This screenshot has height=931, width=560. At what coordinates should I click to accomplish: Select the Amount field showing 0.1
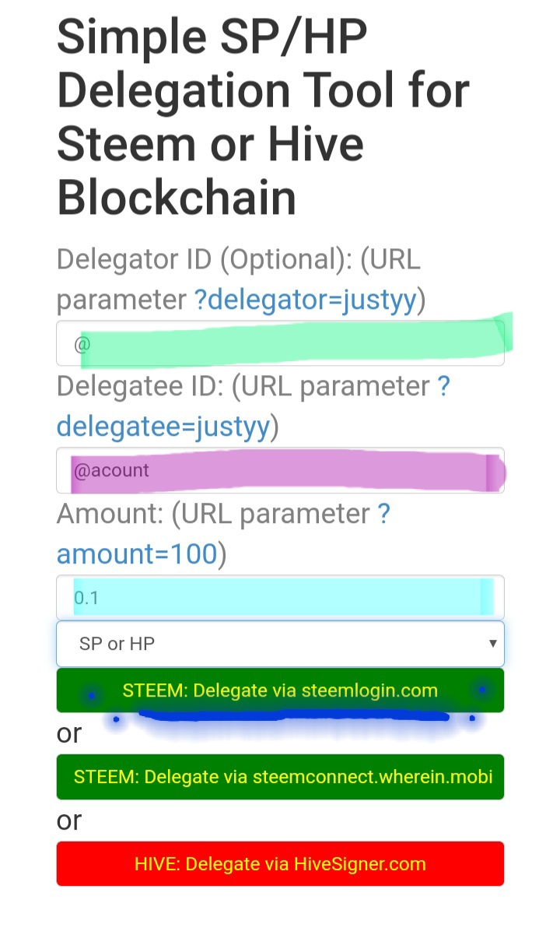[x=280, y=597]
